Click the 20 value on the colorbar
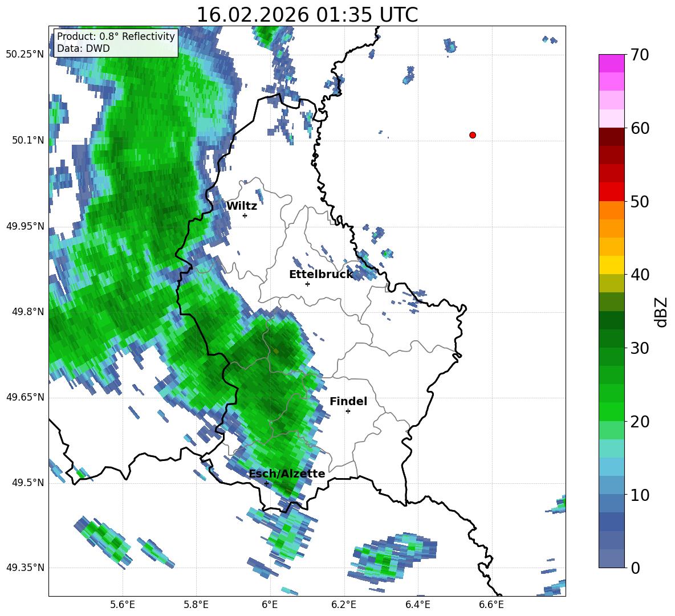This screenshot has height=616, width=675. 640,422
